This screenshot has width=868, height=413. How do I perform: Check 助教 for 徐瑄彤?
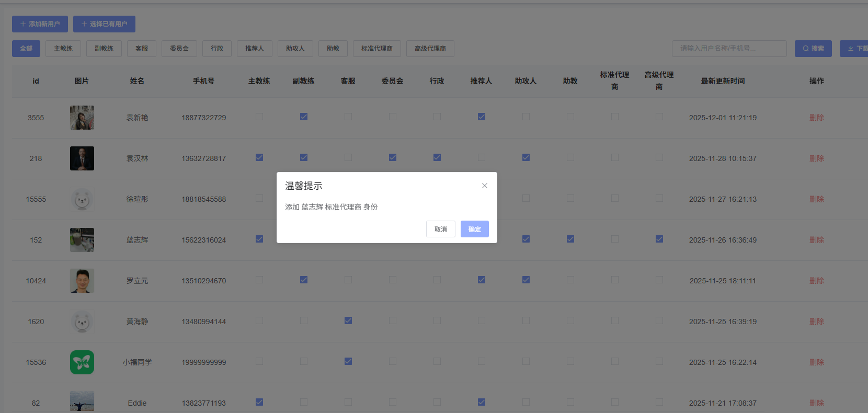[570, 198]
